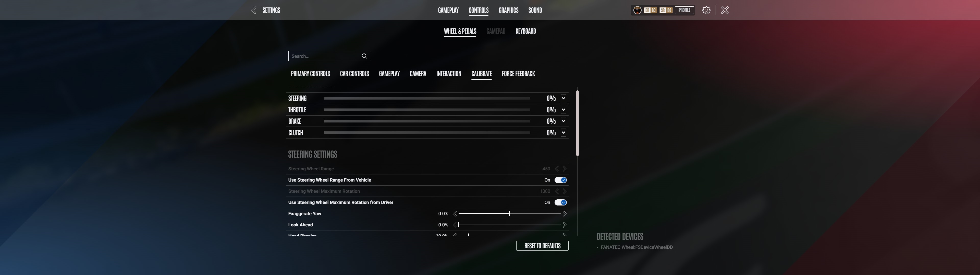Decrease Exaggerate Yaw with left arrow
This screenshot has width=980, height=275.
tap(455, 214)
